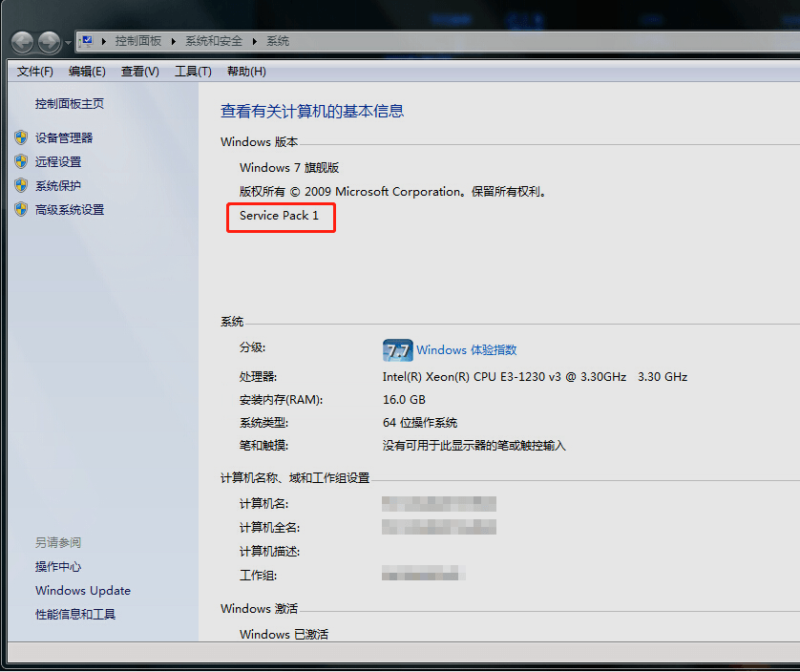Image resolution: width=800 pixels, height=672 pixels.
Task: Open Windows Update from the sidebar
Action: 83,590
